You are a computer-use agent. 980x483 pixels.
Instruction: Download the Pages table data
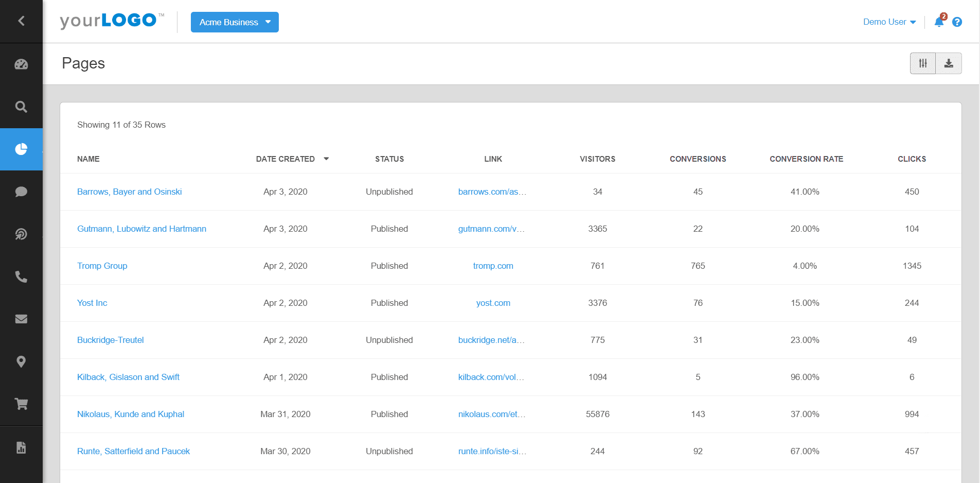point(949,63)
